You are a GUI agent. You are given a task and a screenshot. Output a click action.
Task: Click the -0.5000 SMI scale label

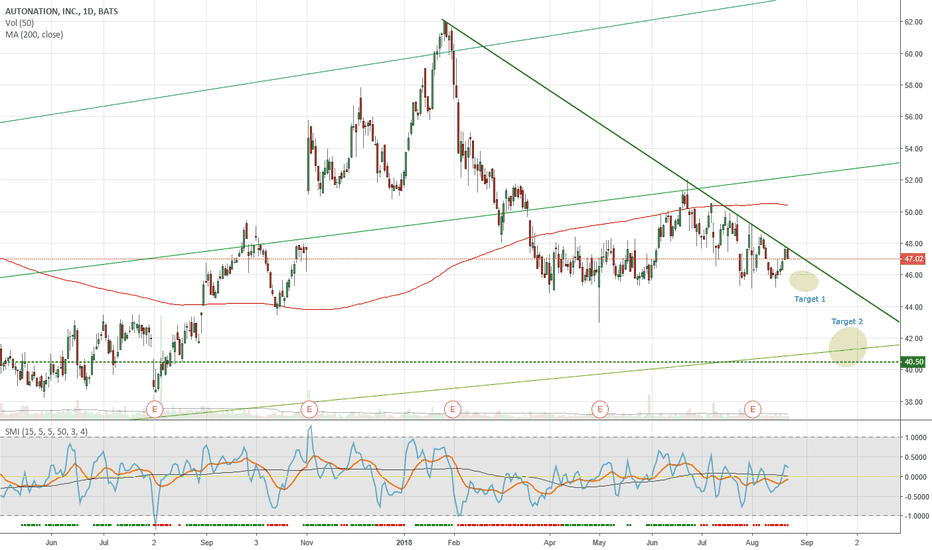tap(914, 496)
